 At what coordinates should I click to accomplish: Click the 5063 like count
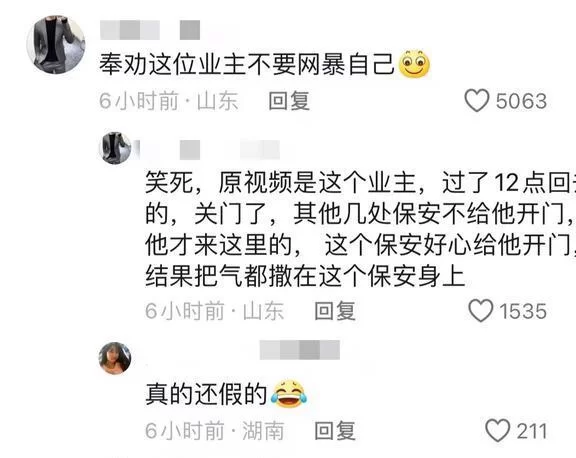click(x=521, y=101)
